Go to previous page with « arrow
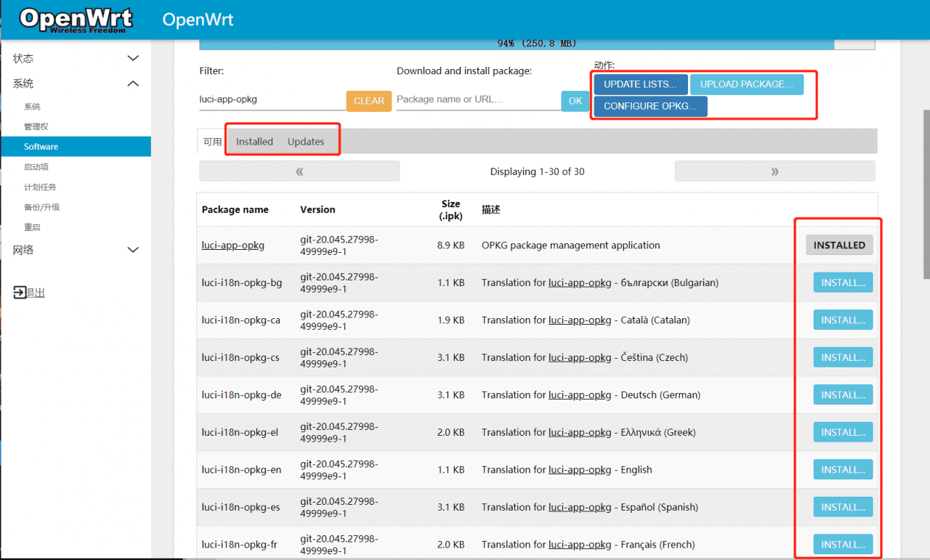The width and height of the screenshot is (930, 560). (x=299, y=171)
